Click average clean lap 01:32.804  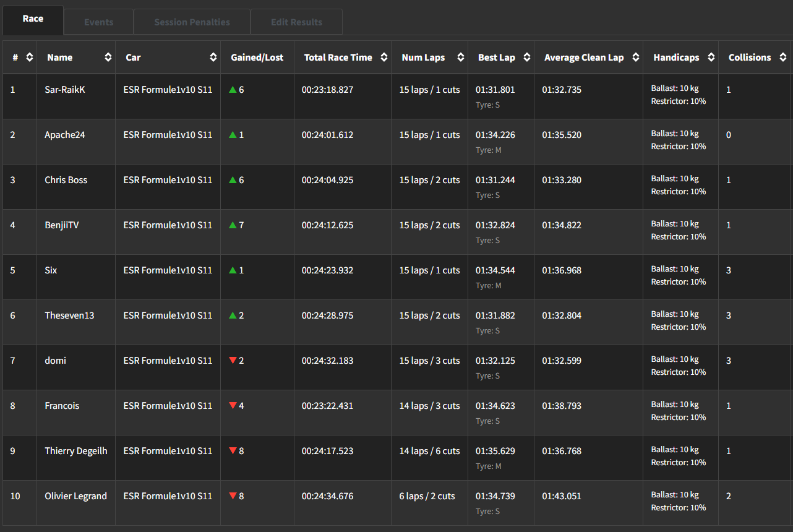click(562, 315)
